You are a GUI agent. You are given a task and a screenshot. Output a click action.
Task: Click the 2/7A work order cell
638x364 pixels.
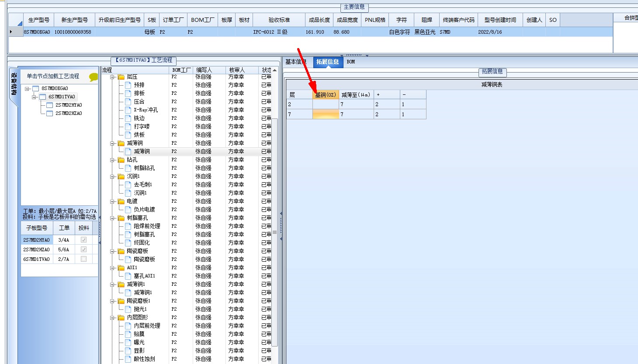(64, 259)
